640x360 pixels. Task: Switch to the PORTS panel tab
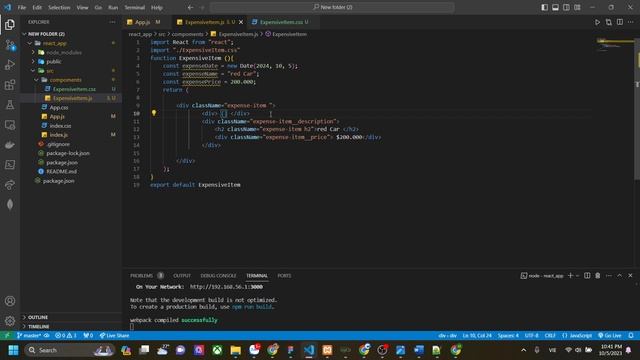(x=284, y=276)
